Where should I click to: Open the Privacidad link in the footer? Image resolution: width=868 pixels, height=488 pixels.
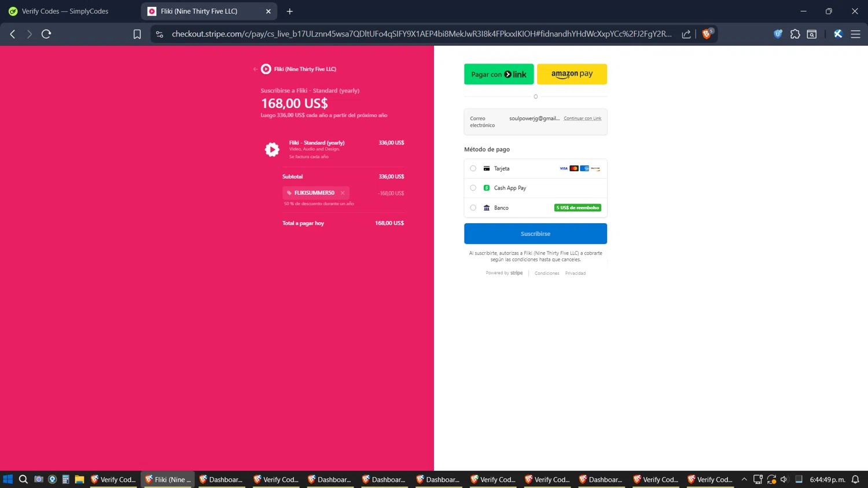coord(575,273)
